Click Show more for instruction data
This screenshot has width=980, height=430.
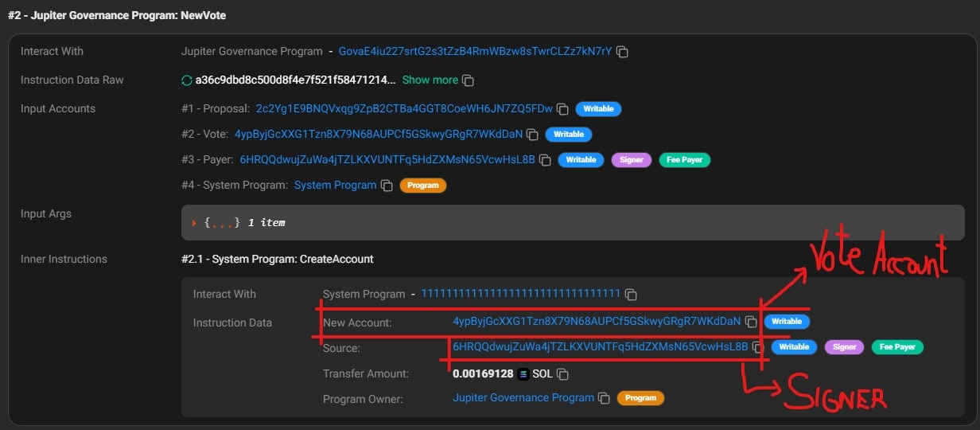(430, 80)
